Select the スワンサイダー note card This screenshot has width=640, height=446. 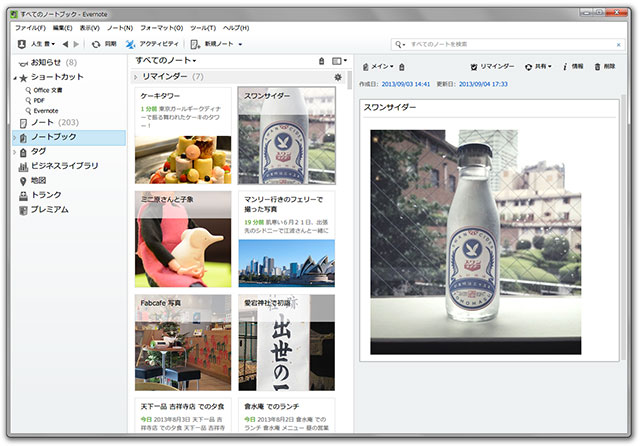287,135
